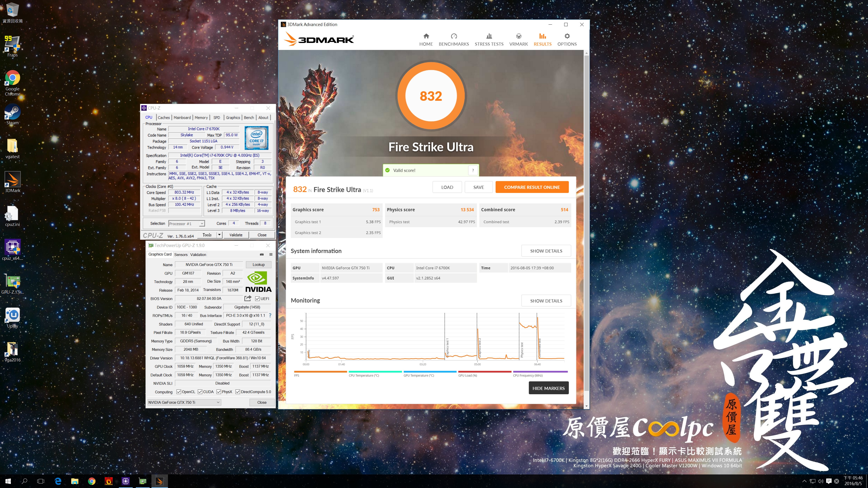868x488 pixels.
Task: Click the Bus Interface question mark
Action: [x=270, y=316]
